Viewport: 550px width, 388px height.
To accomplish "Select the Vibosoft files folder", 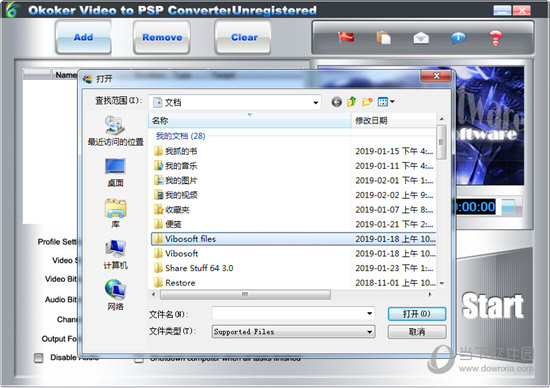I will (294, 239).
